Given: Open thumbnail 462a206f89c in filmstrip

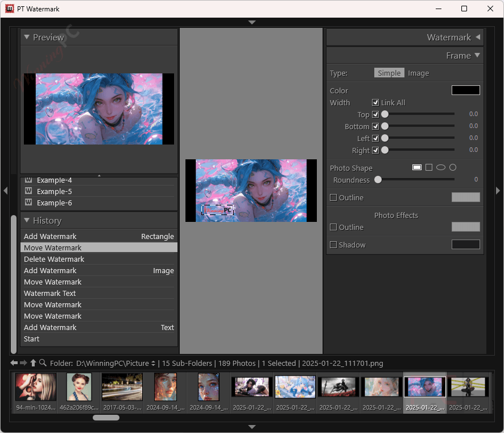Looking at the screenshot, I should click(x=79, y=387).
